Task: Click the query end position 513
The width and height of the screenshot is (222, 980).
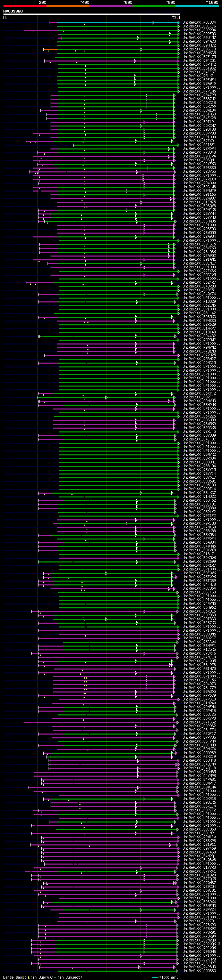Action: (175, 17)
